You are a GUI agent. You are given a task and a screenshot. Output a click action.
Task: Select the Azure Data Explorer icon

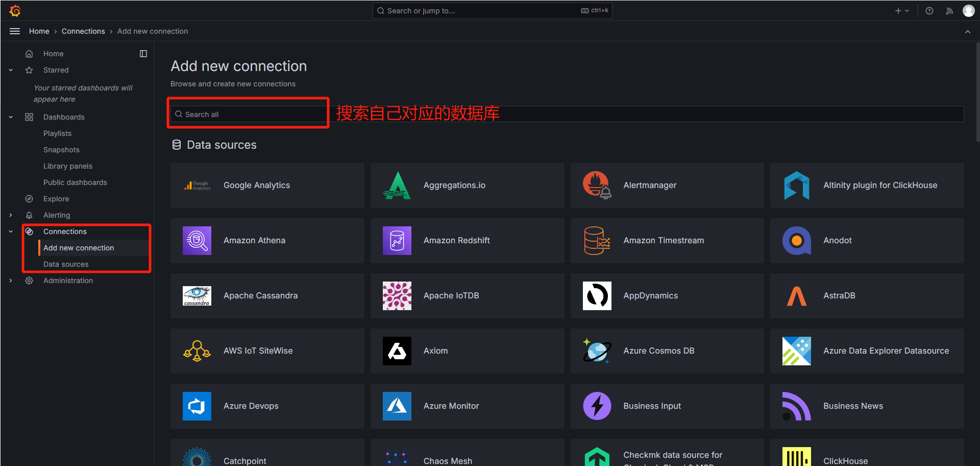pos(797,351)
